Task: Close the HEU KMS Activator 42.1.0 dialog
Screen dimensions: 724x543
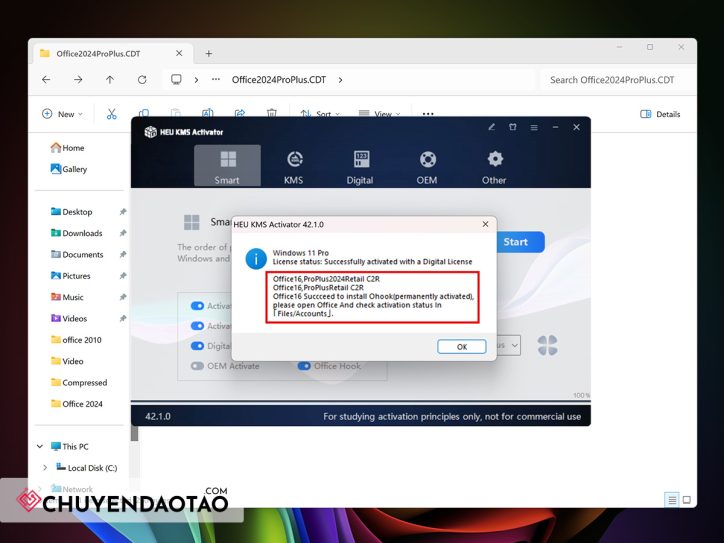Action: pos(485,224)
